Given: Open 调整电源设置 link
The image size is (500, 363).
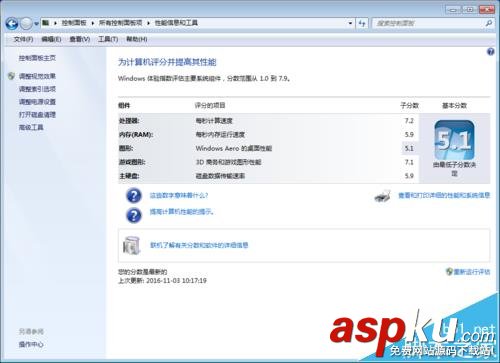Looking at the screenshot, I should click(x=37, y=102).
